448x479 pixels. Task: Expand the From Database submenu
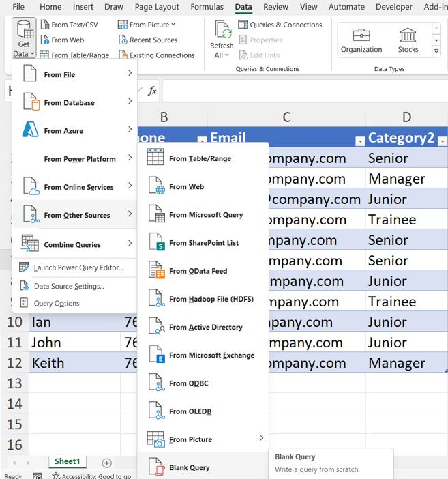[74, 102]
